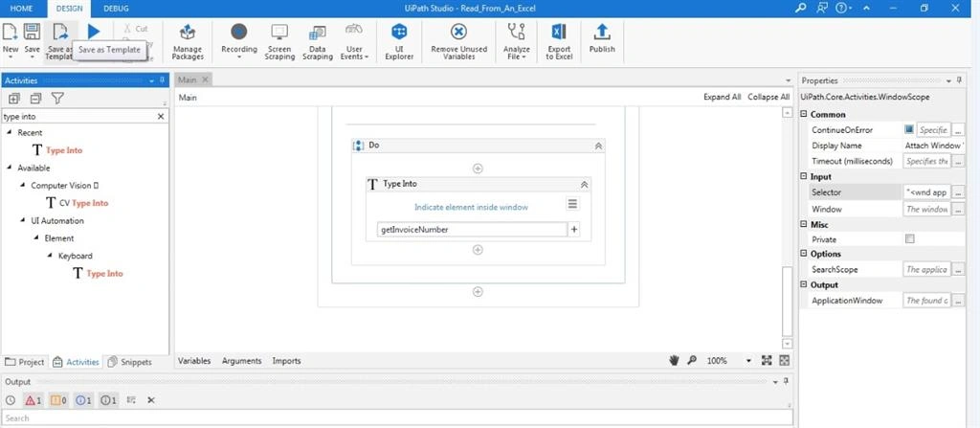Viewport: 980px width, 428px height.
Task: Toggle the blue info messages filter in Output
Action: click(x=84, y=400)
